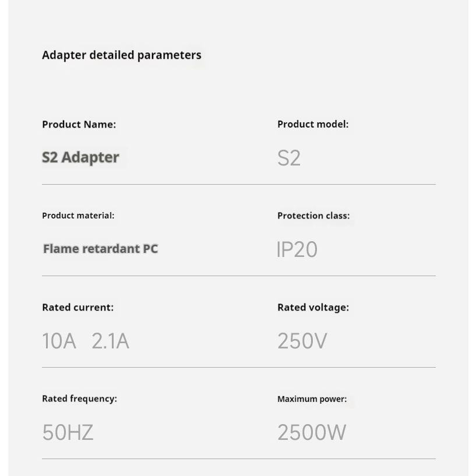Viewport: 476px width, 476px height.
Task: Click the "Product model:" label
Action: pos(313,124)
